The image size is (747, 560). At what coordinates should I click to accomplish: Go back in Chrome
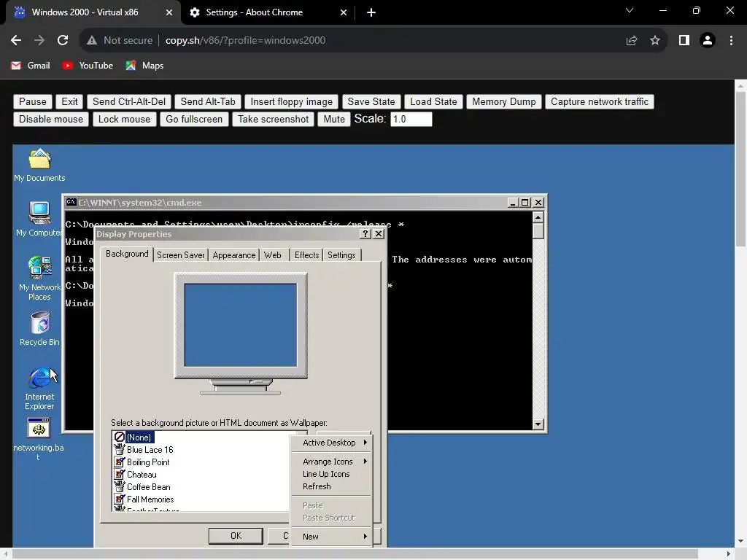coord(16,41)
